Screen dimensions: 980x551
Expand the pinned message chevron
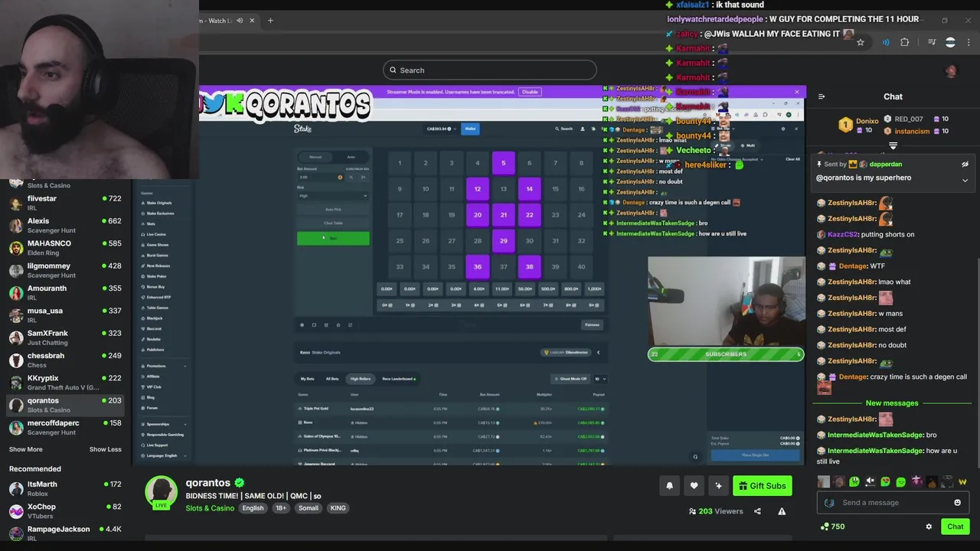click(x=965, y=181)
